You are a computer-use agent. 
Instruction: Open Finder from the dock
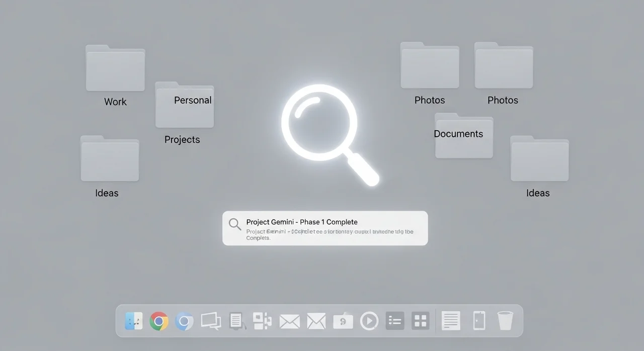click(134, 321)
